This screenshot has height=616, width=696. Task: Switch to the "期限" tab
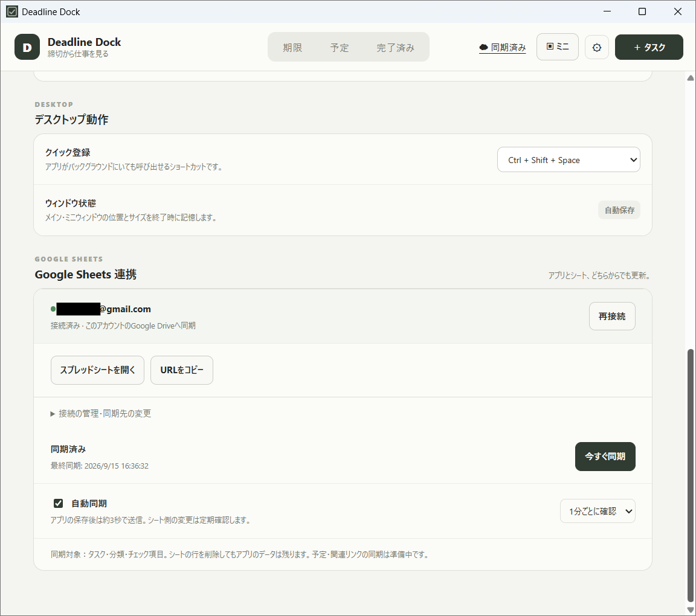coord(292,48)
